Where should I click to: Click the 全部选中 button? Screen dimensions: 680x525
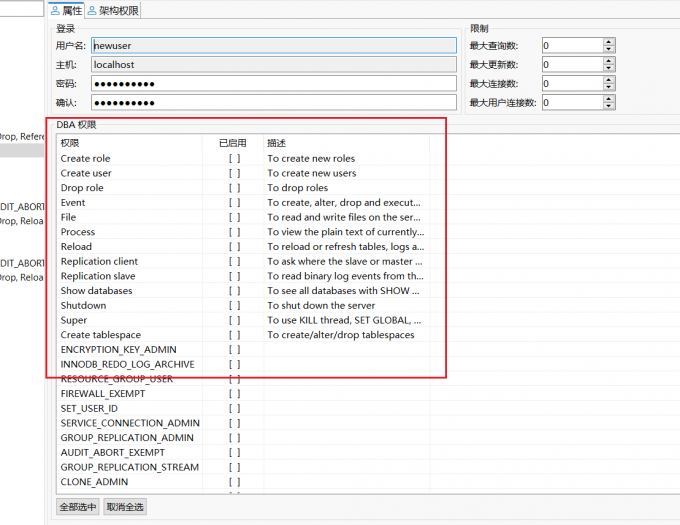[x=78, y=507]
